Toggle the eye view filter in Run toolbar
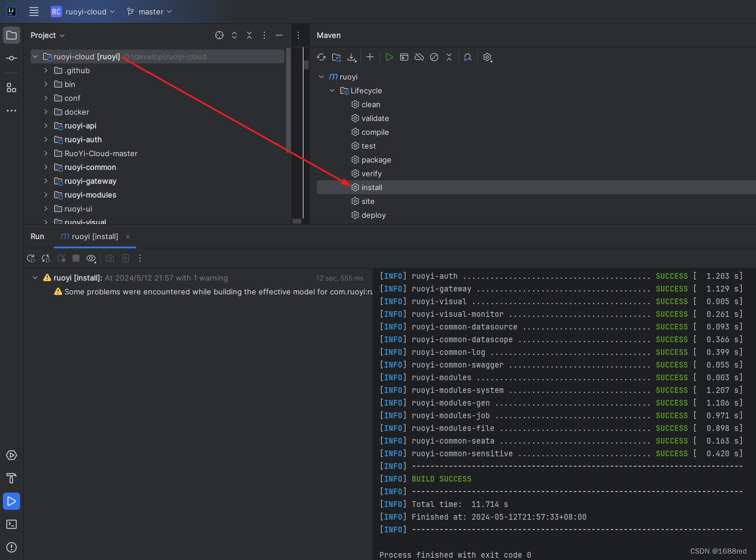The width and height of the screenshot is (756, 560). pyautogui.click(x=91, y=258)
